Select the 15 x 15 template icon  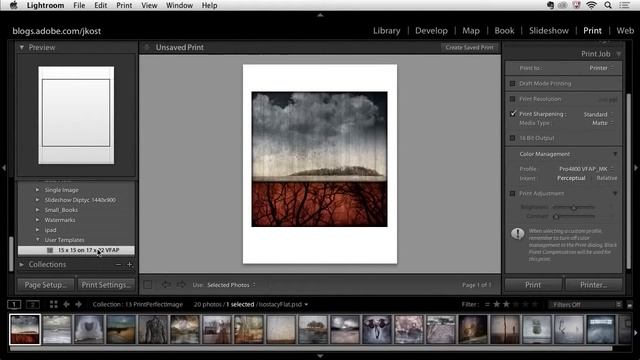tap(50, 250)
